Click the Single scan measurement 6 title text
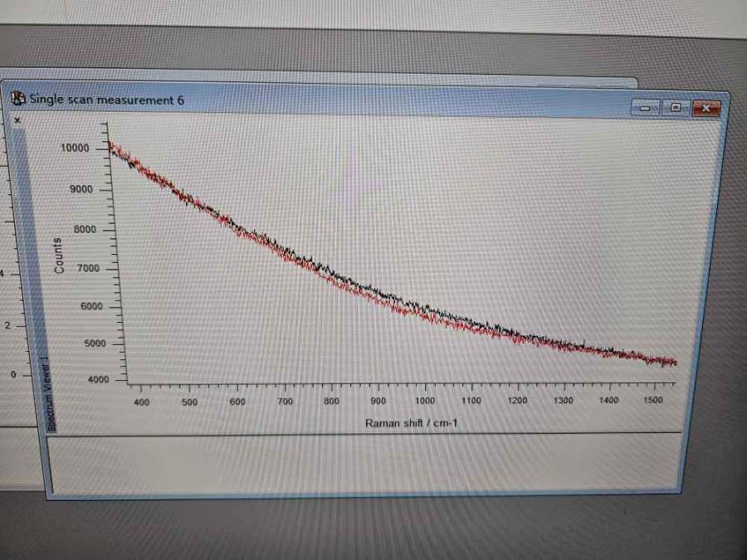Viewport: 747px width, 560px height. [x=107, y=100]
